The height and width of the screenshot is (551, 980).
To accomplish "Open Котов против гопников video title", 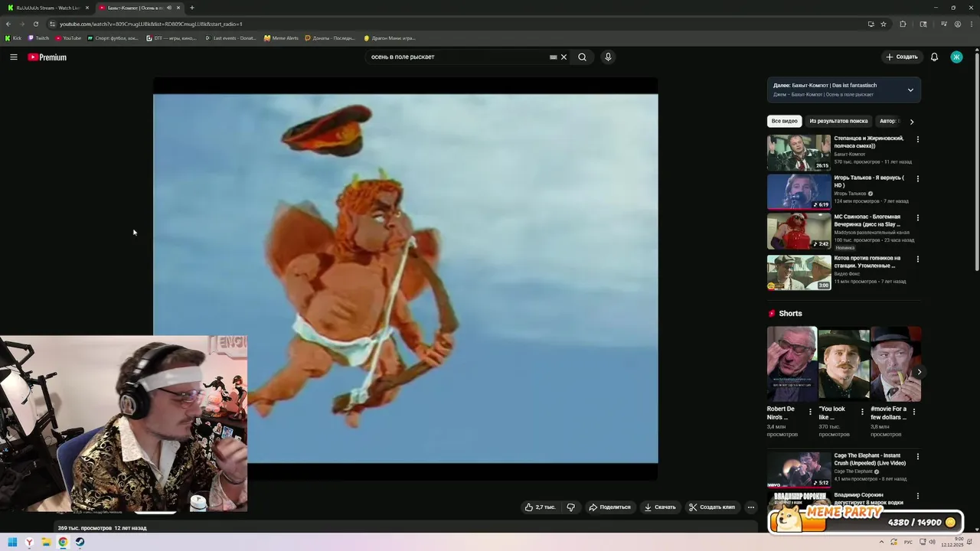I will tap(867, 262).
